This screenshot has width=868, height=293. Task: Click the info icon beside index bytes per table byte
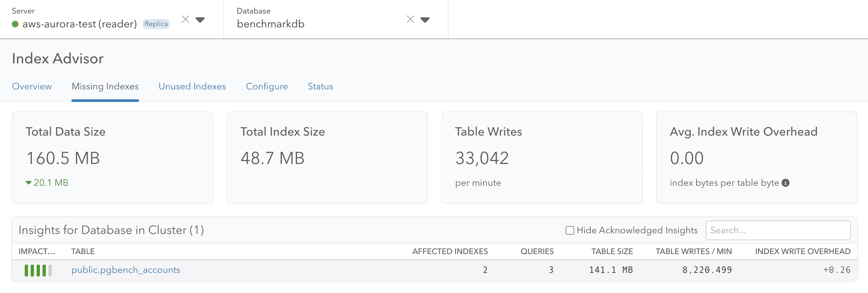pos(786,183)
